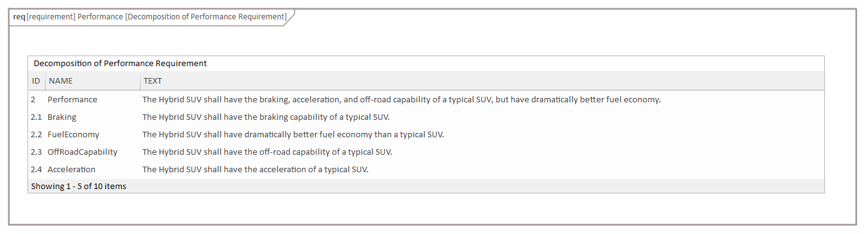Sort table by the ID column header

[x=36, y=81]
